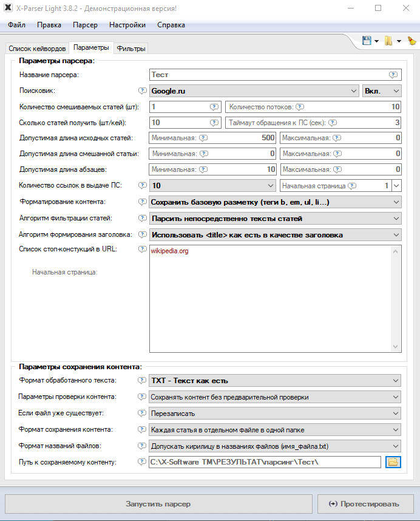Help icon for абзацев Минимальная
This screenshot has width=420, height=521.
(x=203, y=169)
